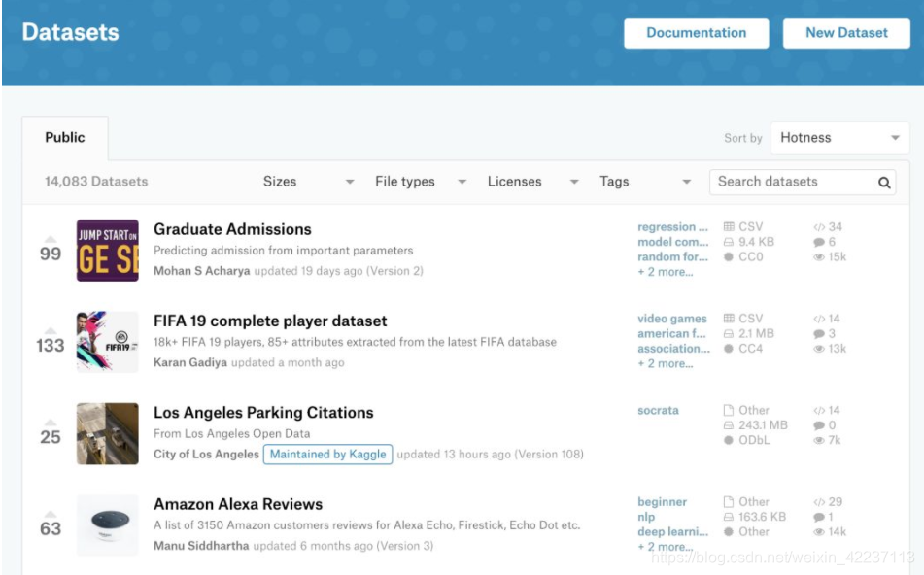View Karan Gadiya's profile
Image resolution: width=924 pixels, height=575 pixels.
pyautogui.click(x=190, y=362)
